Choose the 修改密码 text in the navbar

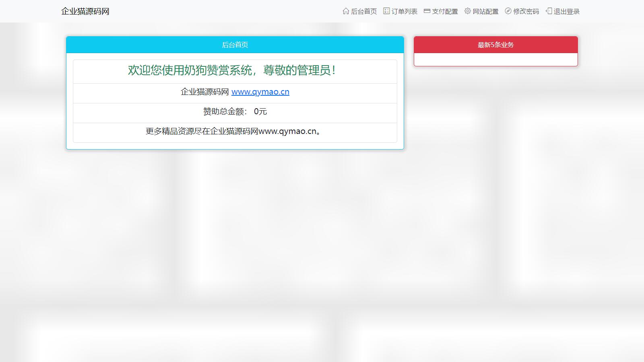point(526,11)
